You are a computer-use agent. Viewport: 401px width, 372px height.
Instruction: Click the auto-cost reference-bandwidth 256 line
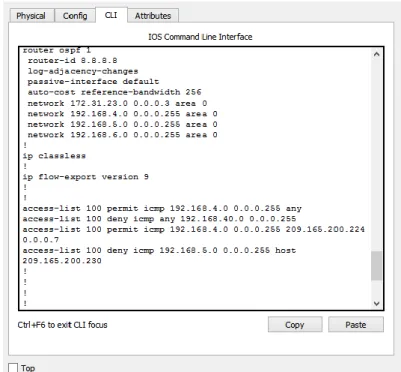coord(114,92)
